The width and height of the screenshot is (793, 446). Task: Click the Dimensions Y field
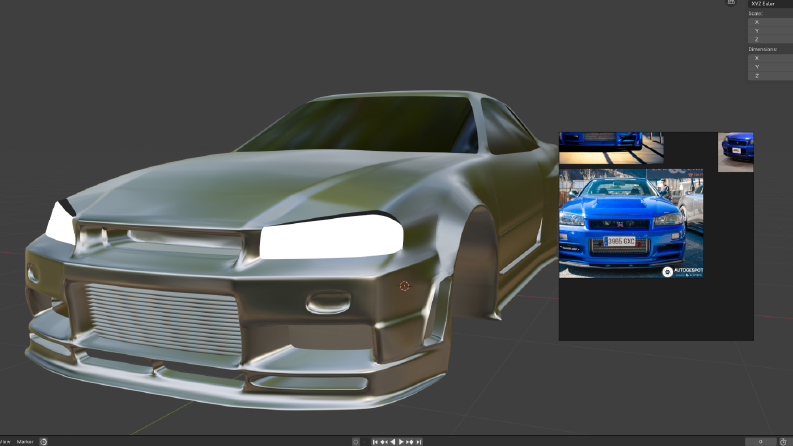click(x=770, y=67)
